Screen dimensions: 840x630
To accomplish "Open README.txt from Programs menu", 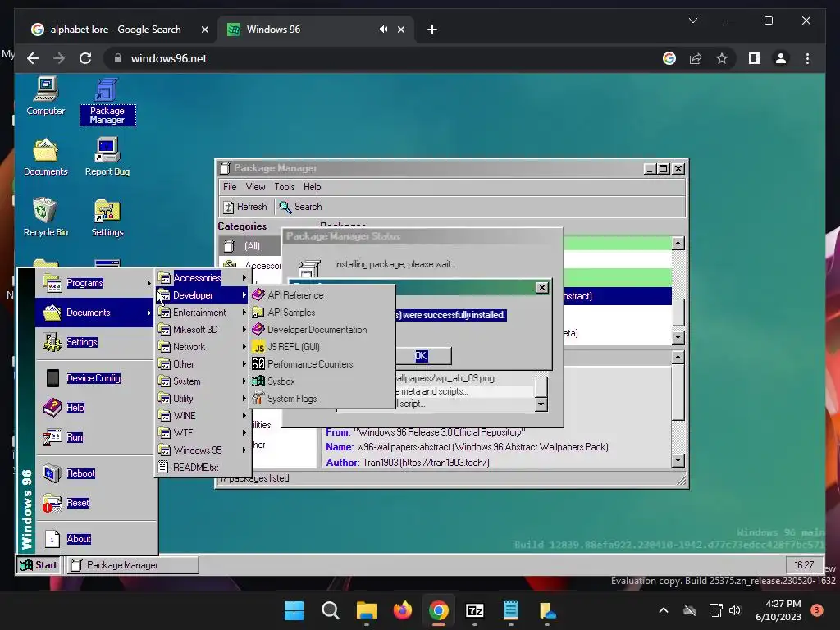I will 203,467.
